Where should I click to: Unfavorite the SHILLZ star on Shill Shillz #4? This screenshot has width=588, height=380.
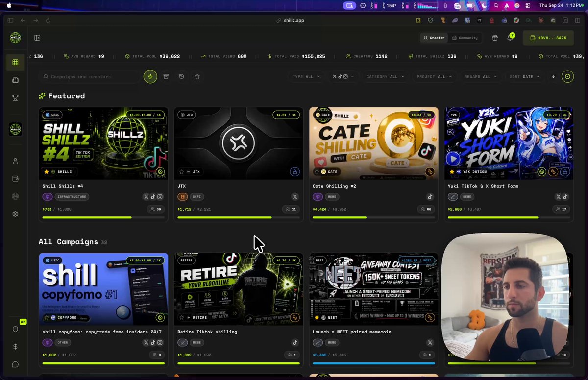point(47,172)
